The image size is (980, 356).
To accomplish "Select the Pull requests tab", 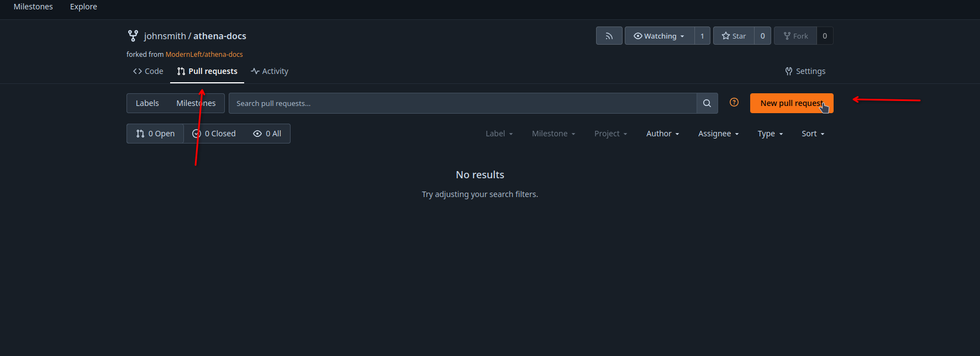I will tap(207, 71).
